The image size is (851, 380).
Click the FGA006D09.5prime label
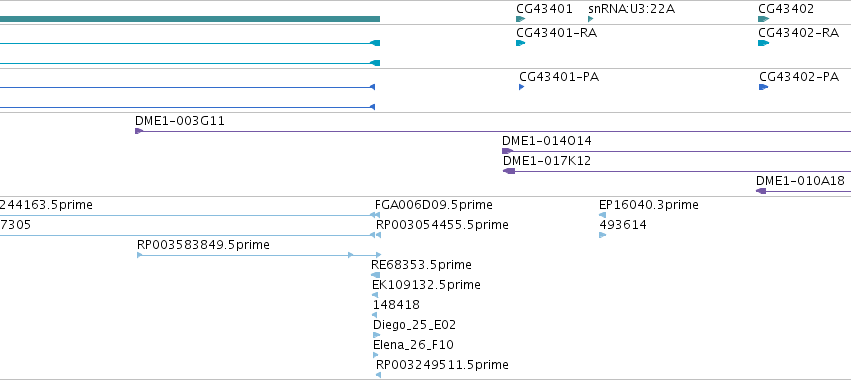434,205
